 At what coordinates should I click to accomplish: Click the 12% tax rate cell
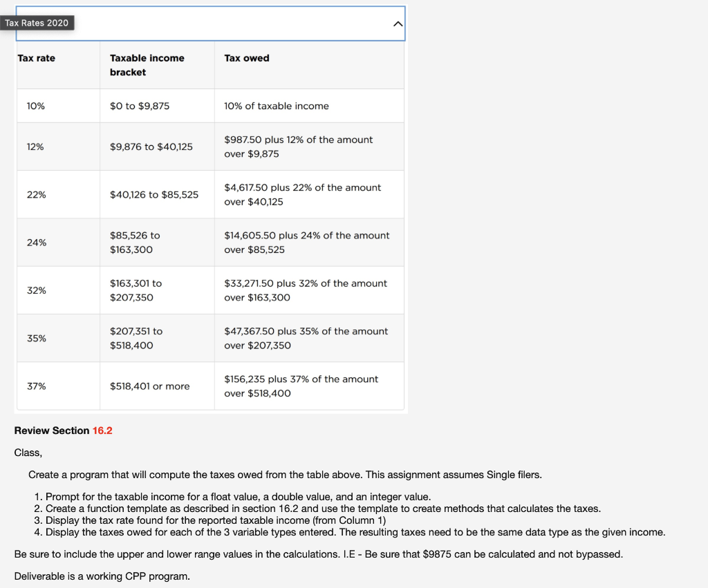(x=58, y=146)
